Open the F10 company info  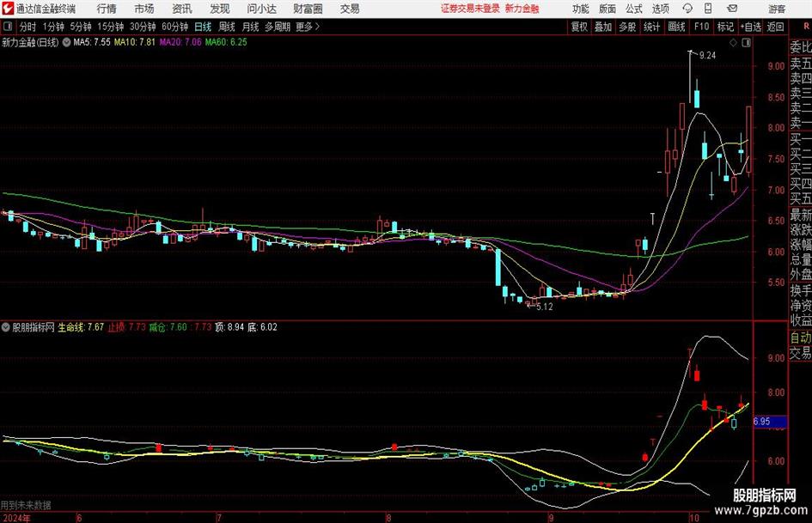(x=702, y=27)
